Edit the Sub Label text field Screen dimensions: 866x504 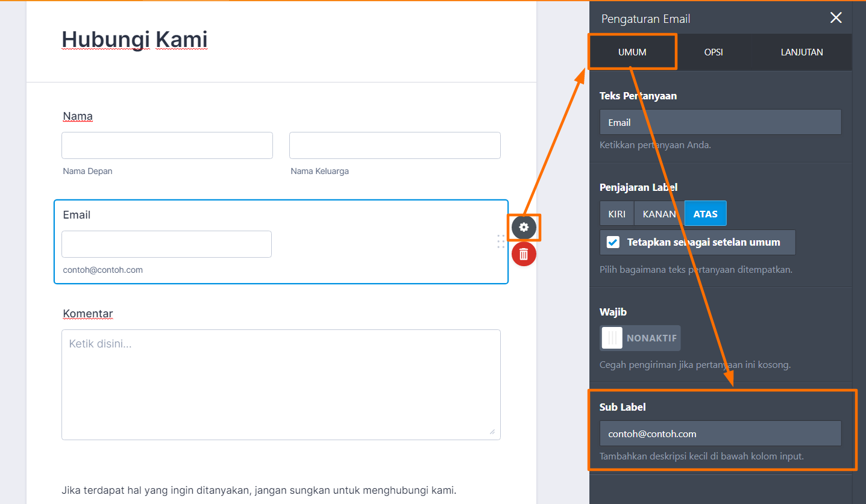point(720,434)
